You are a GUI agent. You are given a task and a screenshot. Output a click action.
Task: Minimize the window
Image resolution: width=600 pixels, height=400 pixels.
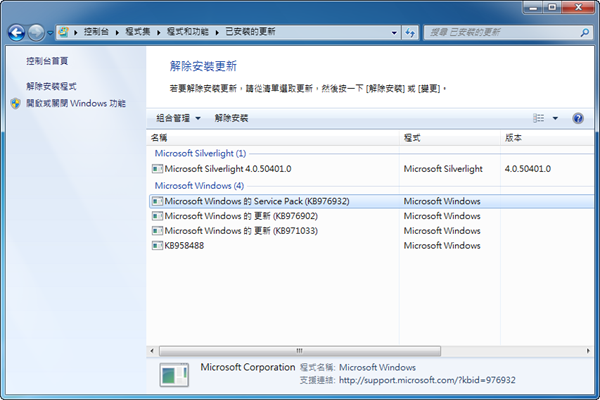click(x=534, y=8)
